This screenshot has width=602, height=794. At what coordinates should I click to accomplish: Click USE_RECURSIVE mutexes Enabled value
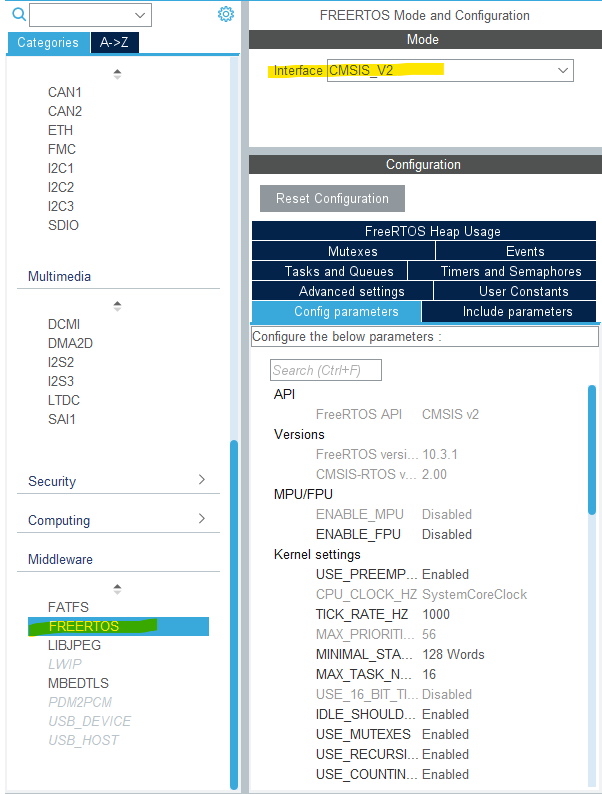tap(445, 755)
